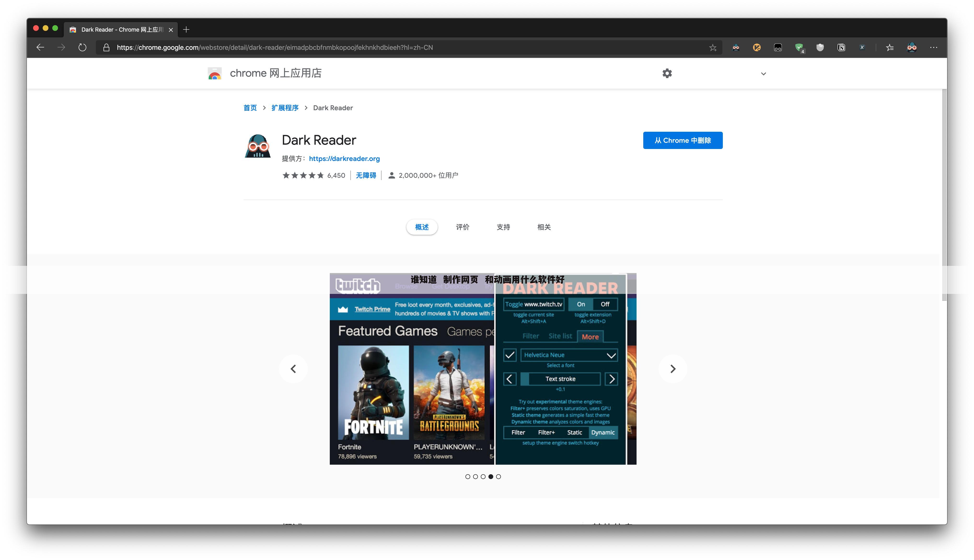Open the Vimium C extension icon
This screenshot has width=974, height=560.
coord(757,48)
